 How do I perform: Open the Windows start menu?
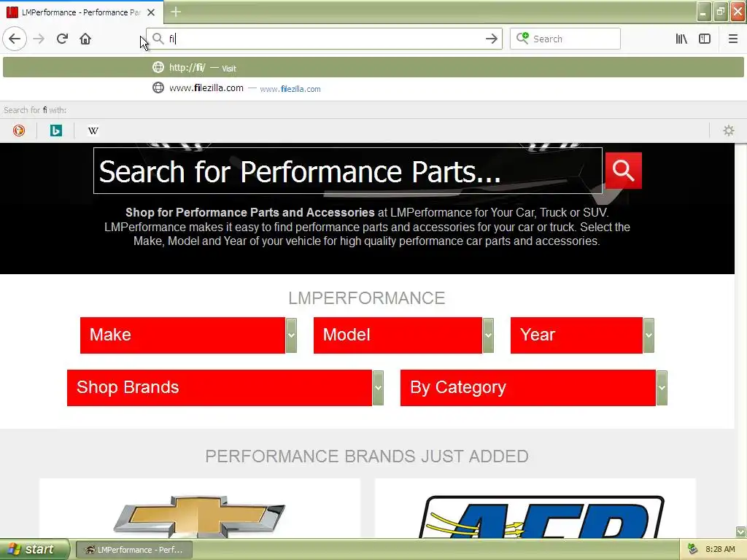click(x=34, y=550)
